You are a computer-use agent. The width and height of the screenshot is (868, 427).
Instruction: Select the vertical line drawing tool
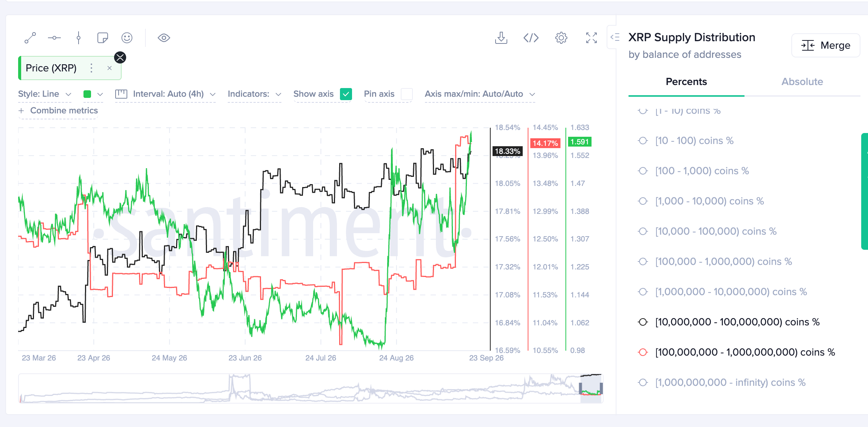tap(79, 38)
